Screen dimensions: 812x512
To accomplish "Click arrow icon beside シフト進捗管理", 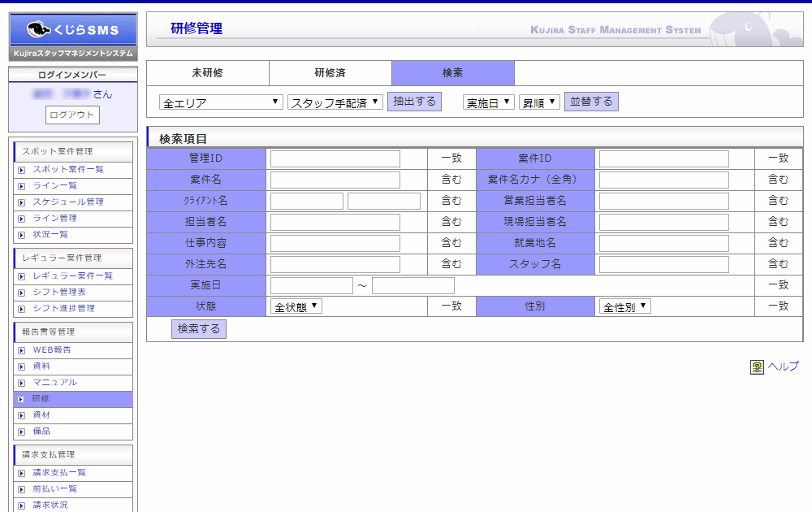I will click(x=21, y=309).
